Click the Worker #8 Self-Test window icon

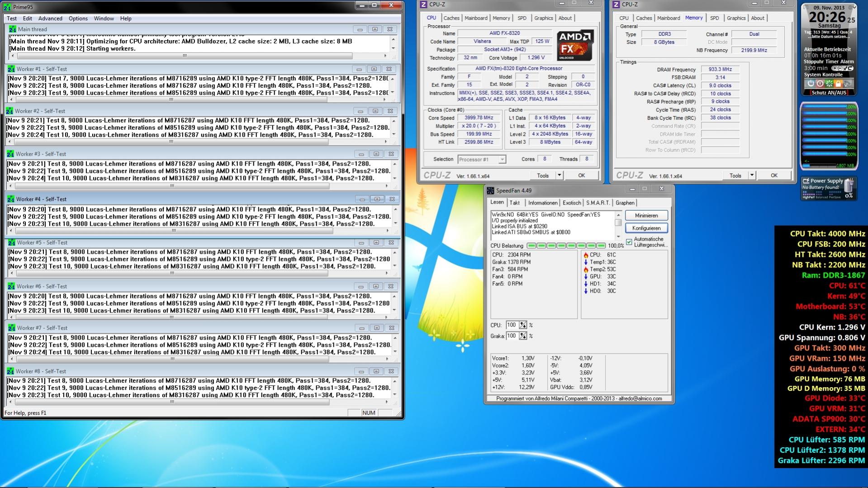click(x=10, y=372)
